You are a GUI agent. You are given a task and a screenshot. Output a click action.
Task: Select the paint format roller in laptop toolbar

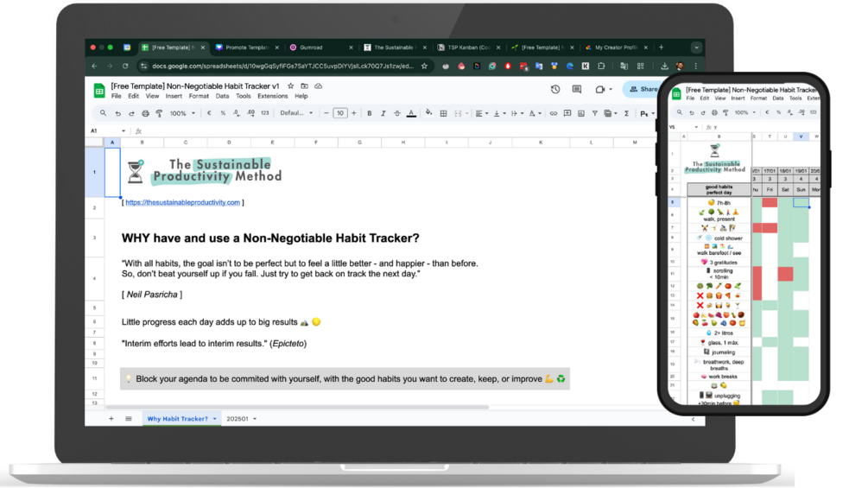[x=159, y=113]
